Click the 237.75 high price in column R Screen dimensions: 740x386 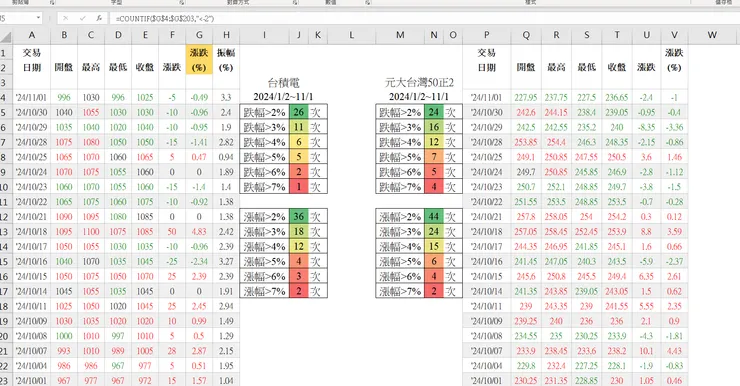tap(556, 98)
